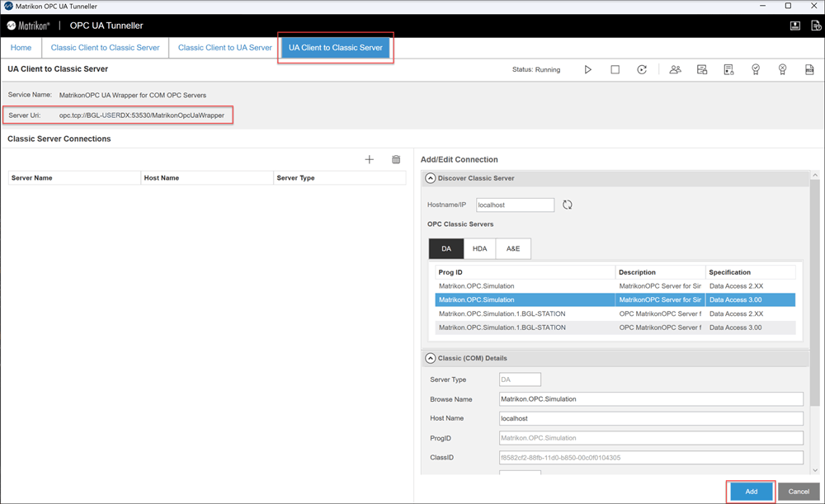Open the log file icon in toolbar

coord(809,69)
